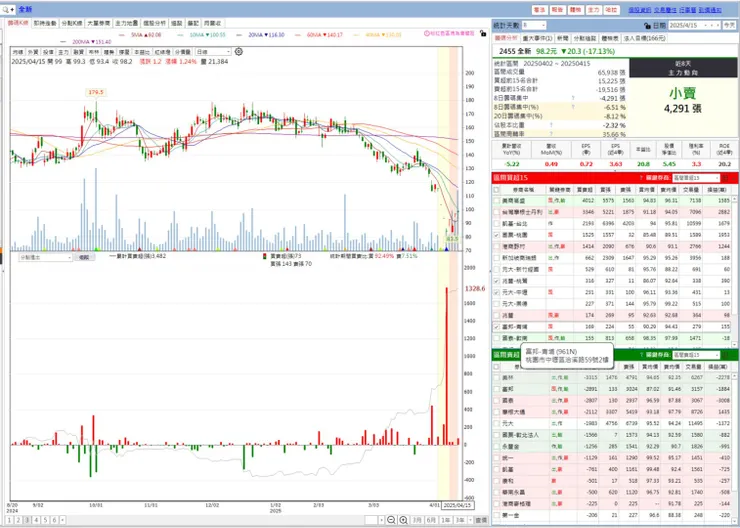Screen dimensions: 740x528
Task: Uncheck the 元大-中壢 checkbox
Action: (x=496, y=293)
